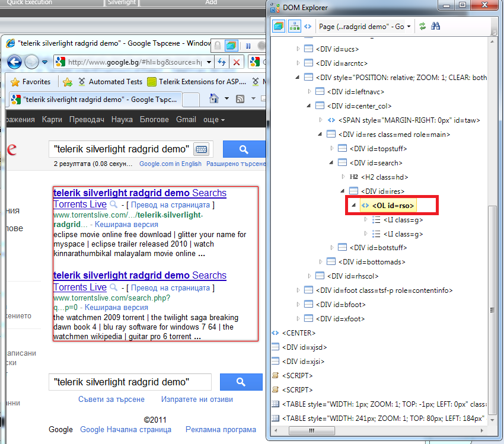The height and width of the screenshot is (444, 504).
Task: Click the browser Back arrow button
Action: coord(14,62)
